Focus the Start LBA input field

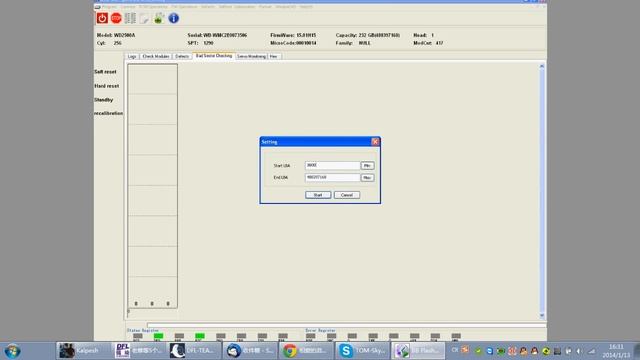[x=332, y=165]
